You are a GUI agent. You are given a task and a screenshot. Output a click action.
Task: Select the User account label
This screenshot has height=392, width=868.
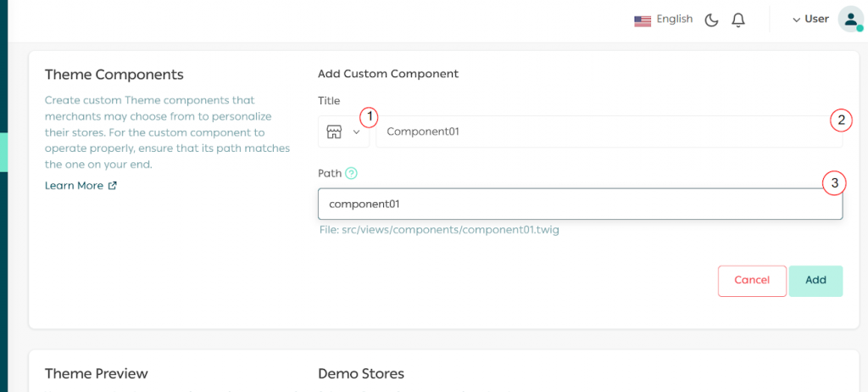(816, 20)
